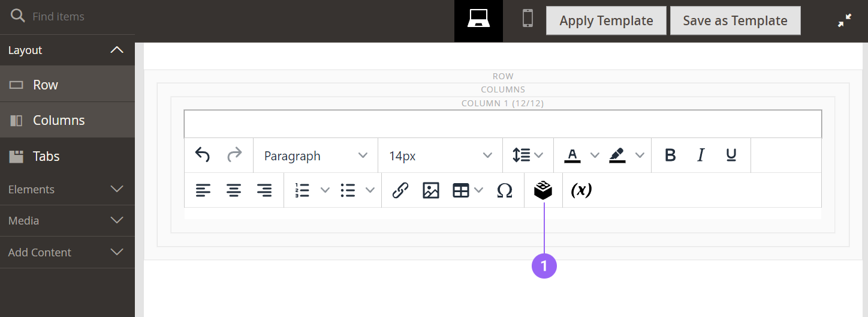Open the insert image tool
This screenshot has height=317, width=868.
pyautogui.click(x=430, y=190)
